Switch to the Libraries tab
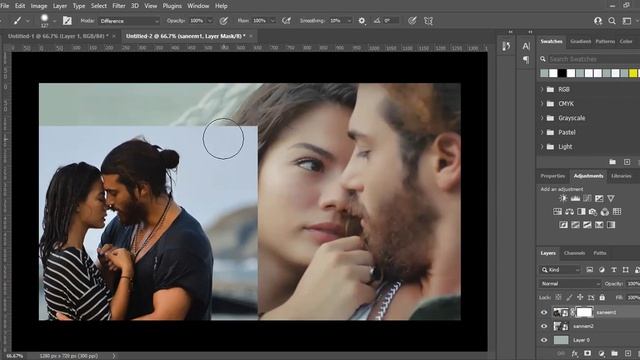 coord(621,176)
